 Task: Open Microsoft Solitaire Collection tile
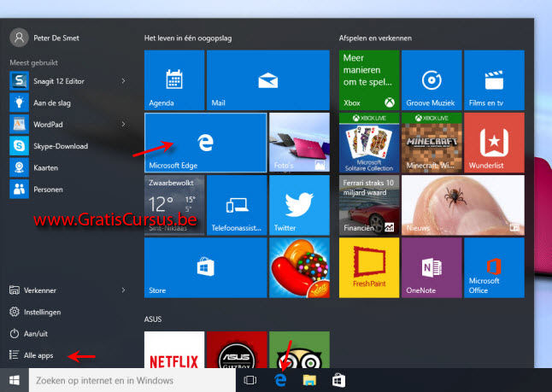click(369, 143)
